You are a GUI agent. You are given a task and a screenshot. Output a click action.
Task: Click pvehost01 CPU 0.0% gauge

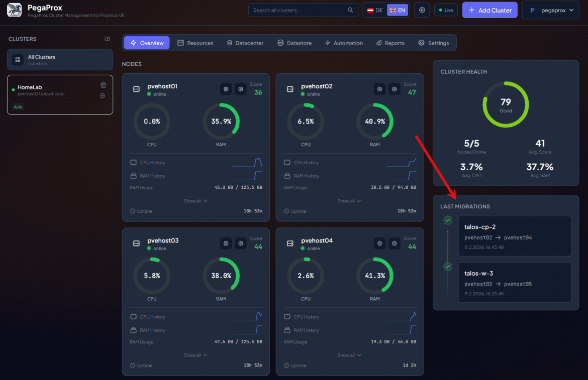tap(152, 121)
